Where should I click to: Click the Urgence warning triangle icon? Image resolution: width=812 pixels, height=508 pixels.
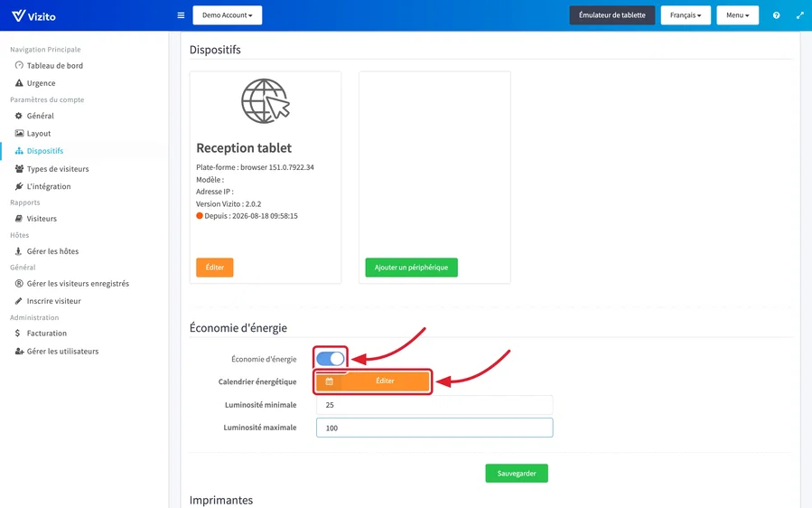coord(19,83)
